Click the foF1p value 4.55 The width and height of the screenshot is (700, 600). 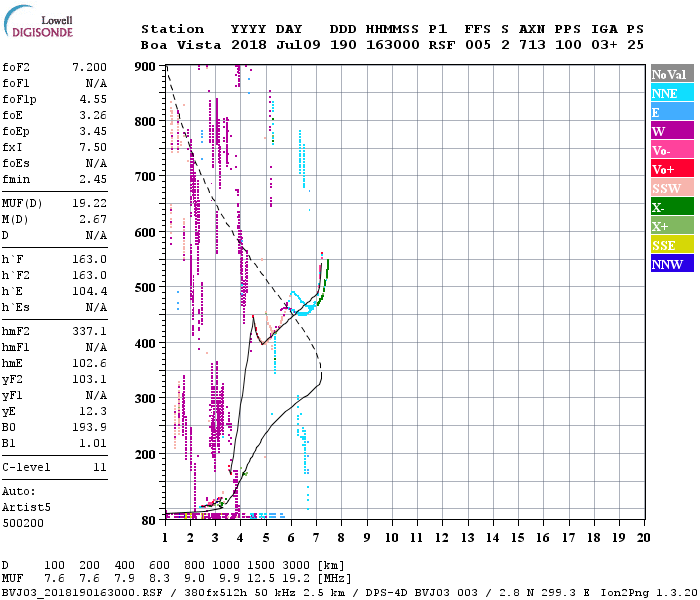[x=93, y=100]
